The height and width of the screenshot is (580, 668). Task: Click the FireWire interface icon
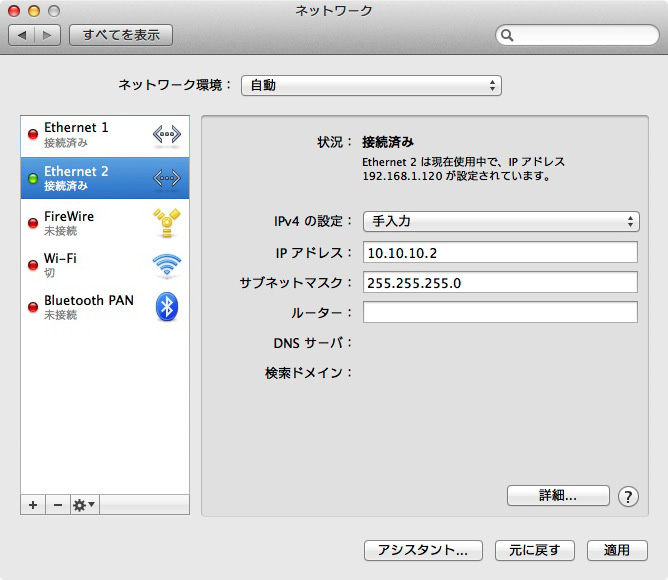pyautogui.click(x=166, y=222)
